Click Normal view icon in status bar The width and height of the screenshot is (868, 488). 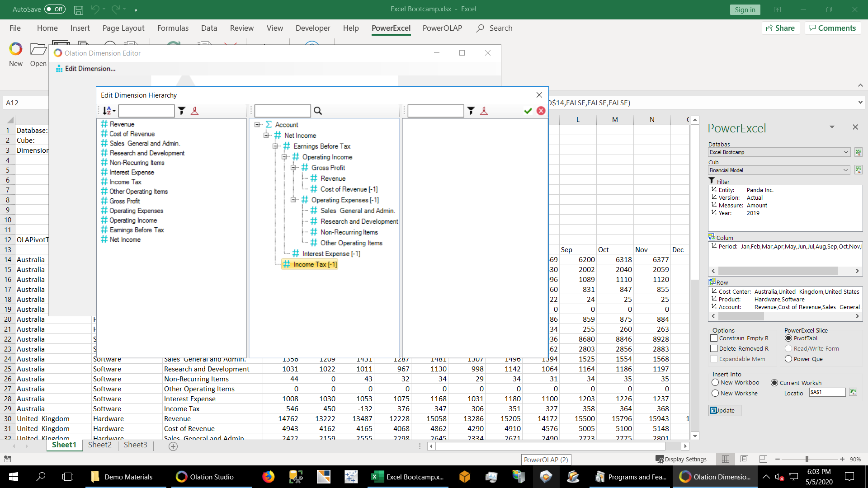[726, 459]
